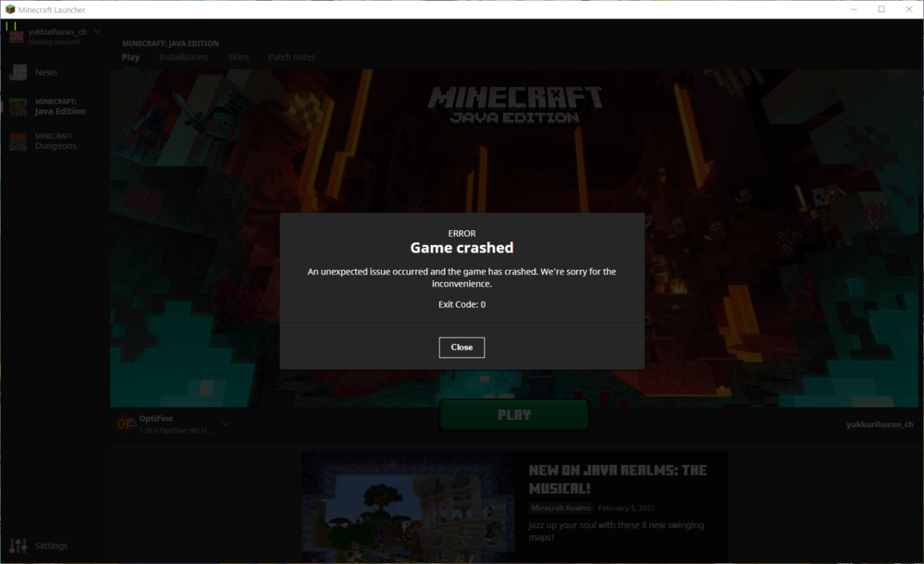Switch to the Patch notes tab

click(291, 57)
